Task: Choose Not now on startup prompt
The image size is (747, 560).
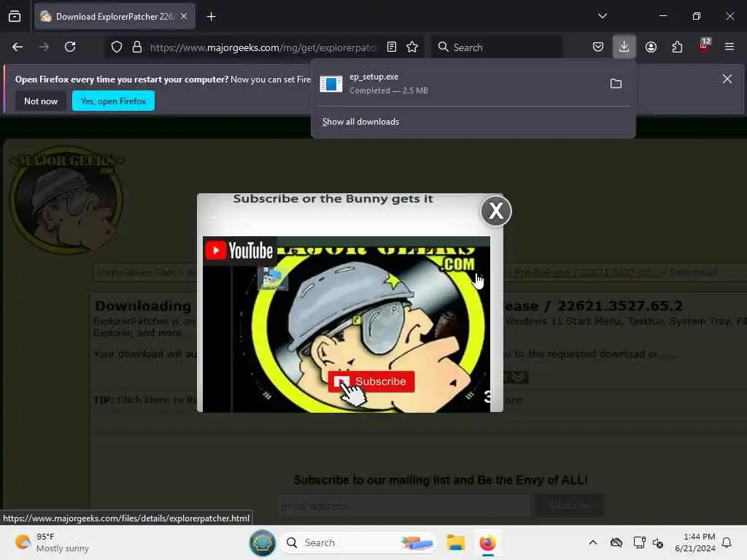Action: click(x=41, y=101)
